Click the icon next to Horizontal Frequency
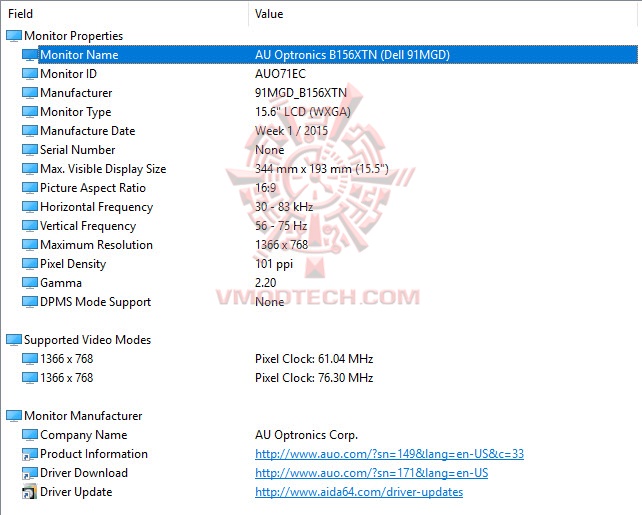 [30, 207]
